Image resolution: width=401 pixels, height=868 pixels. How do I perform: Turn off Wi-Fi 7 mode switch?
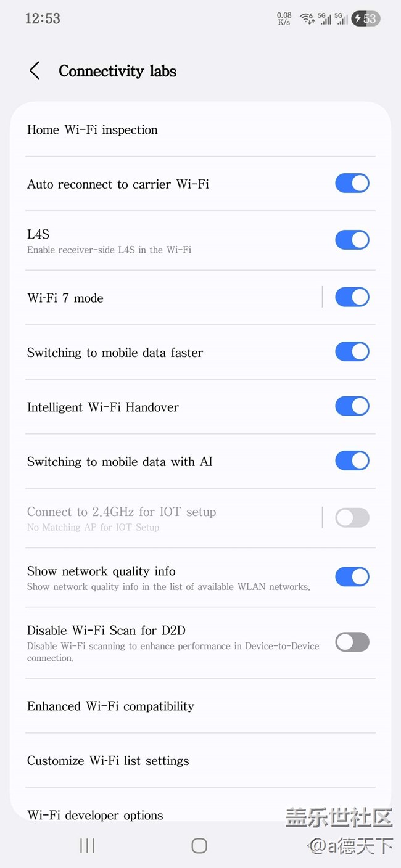(352, 297)
